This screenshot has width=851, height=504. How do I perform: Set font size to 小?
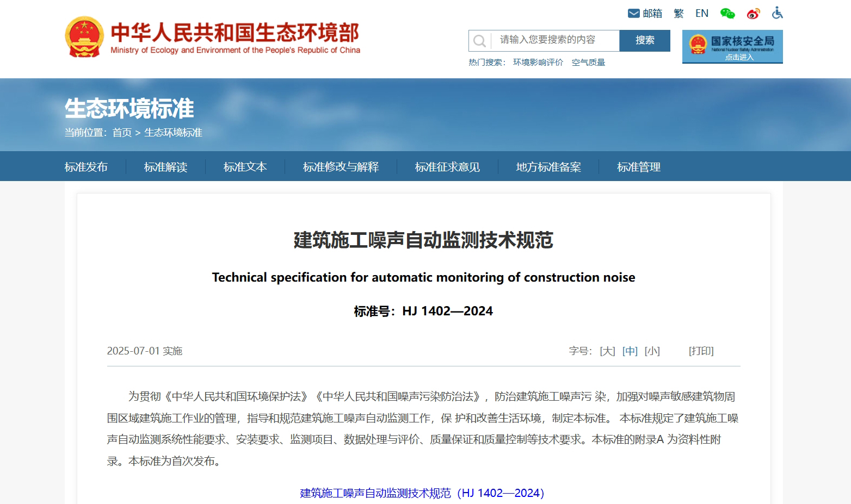pos(652,351)
